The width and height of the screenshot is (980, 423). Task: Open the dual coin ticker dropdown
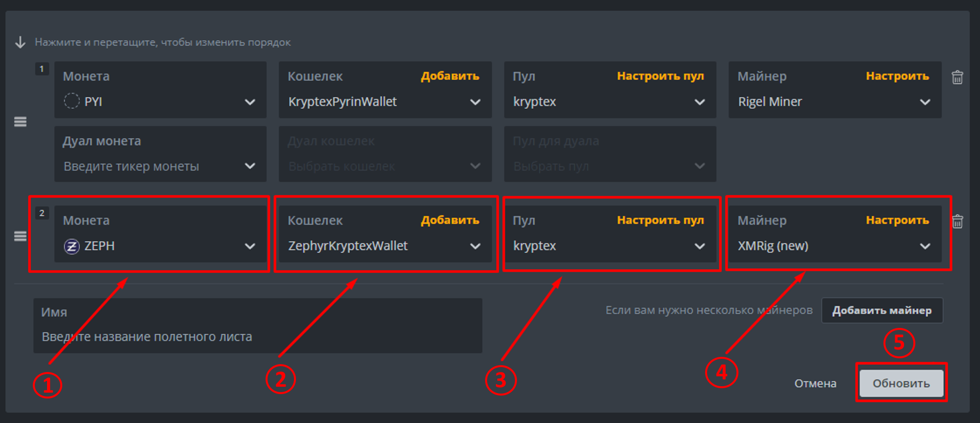[x=160, y=154]
